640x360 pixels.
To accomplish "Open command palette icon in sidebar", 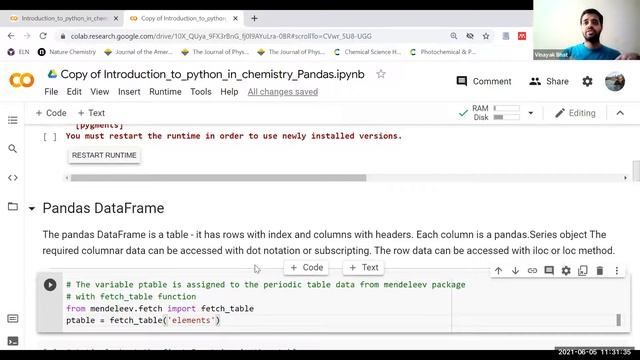I will point(13,318).
